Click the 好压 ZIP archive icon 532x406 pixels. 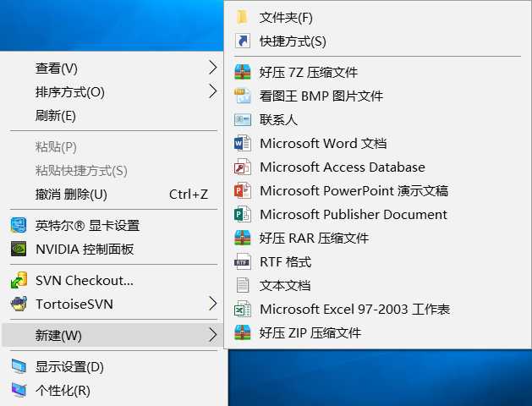click(242, 332)
